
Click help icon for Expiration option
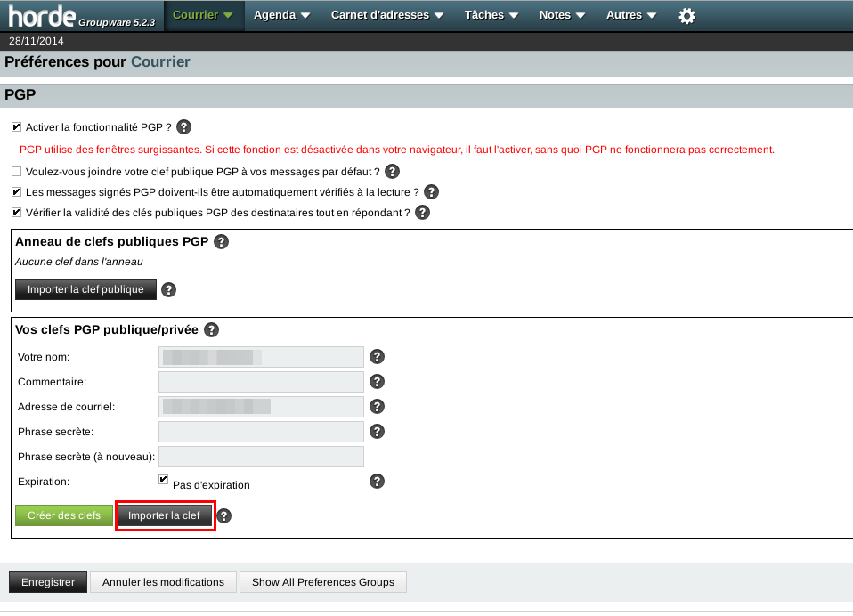coord(377,482)
